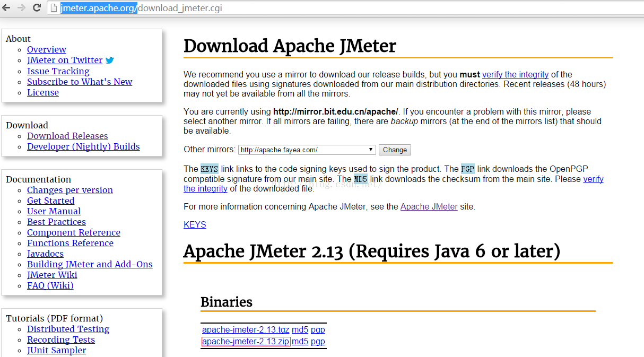
Task: Open JMeter Wiki link
Action: [x=52, y=275]
